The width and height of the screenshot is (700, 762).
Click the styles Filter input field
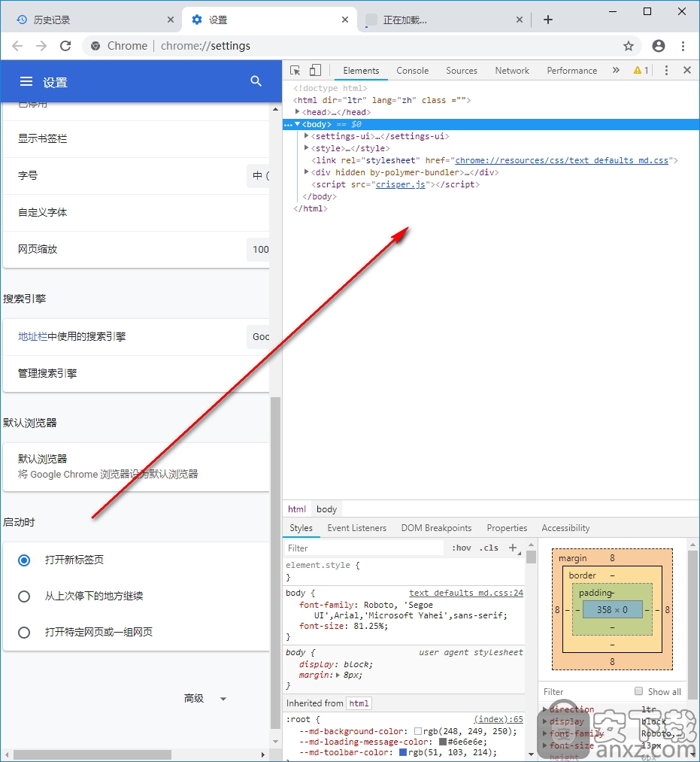tap(365, 548)
